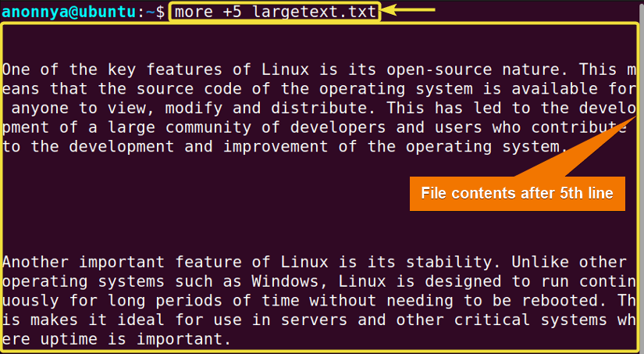Select the word "modify"
The width and height of the screenshot is (644, 354).
point(194,109)
